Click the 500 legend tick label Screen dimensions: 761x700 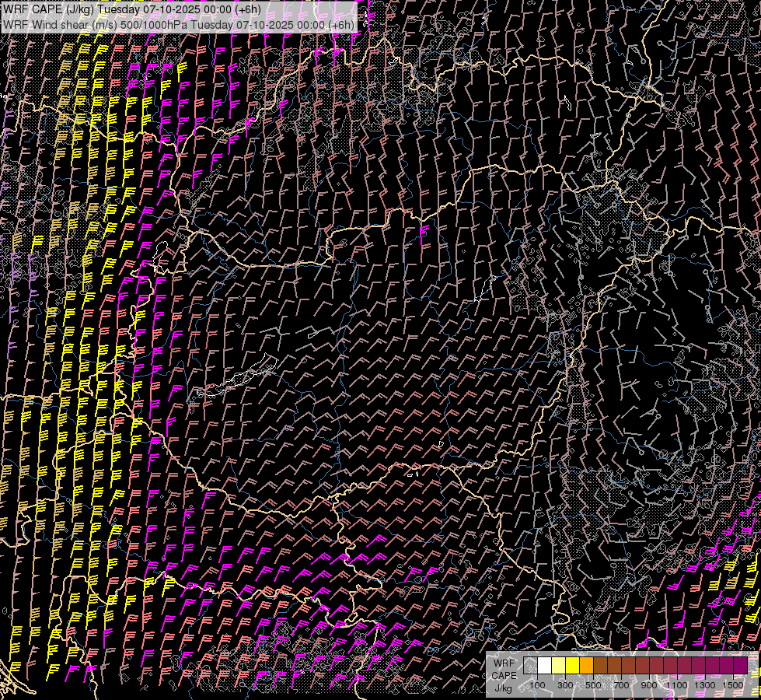(593, 685)
